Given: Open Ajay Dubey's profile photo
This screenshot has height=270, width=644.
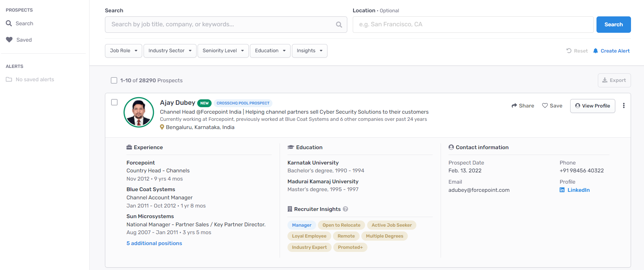Looking at the screenshot, I should (139, 112).
